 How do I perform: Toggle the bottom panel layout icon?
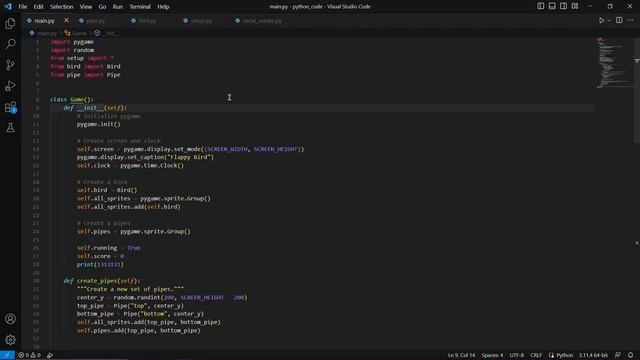tap(552, 6)
